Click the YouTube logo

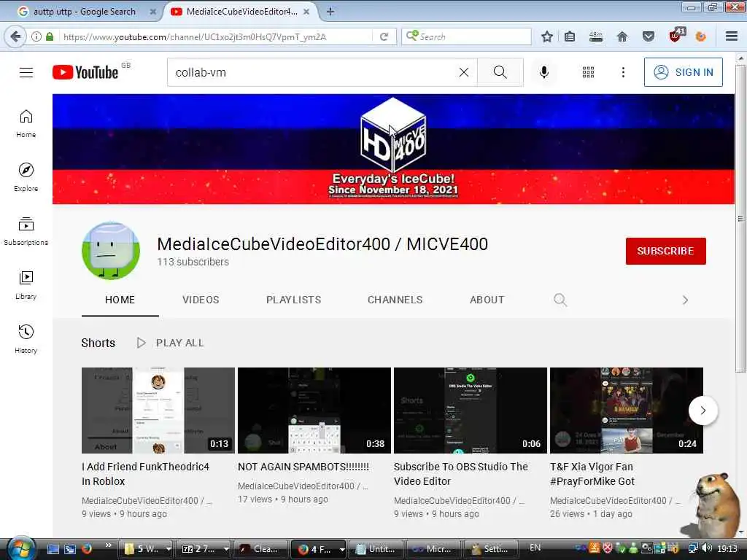tap(85, 72)
